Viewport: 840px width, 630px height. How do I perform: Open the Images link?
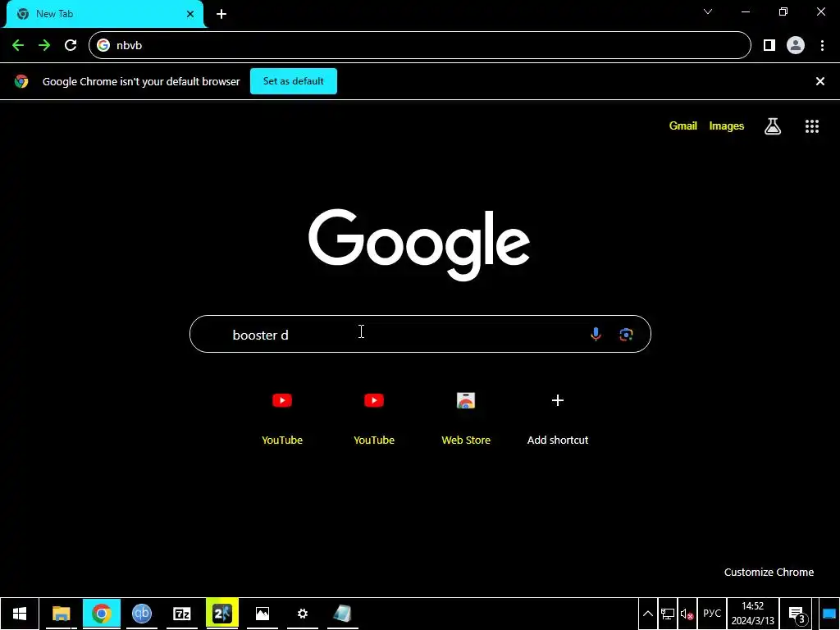pos(727,126)
